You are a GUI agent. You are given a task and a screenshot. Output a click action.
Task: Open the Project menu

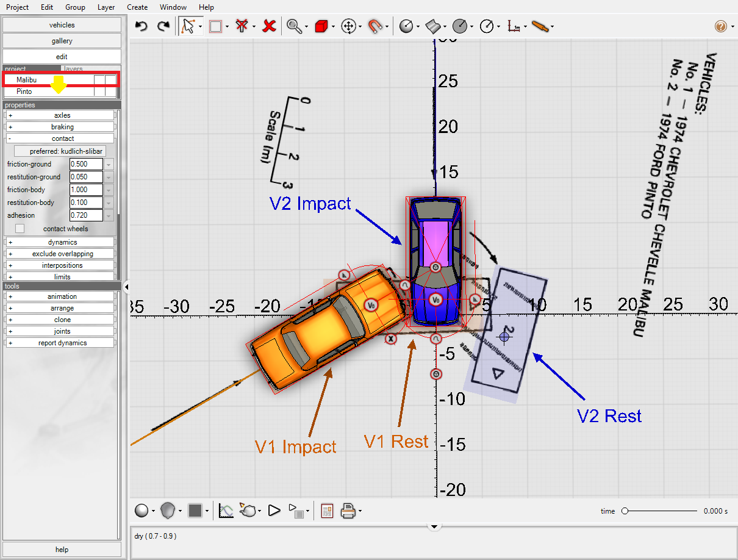(17, 7)
